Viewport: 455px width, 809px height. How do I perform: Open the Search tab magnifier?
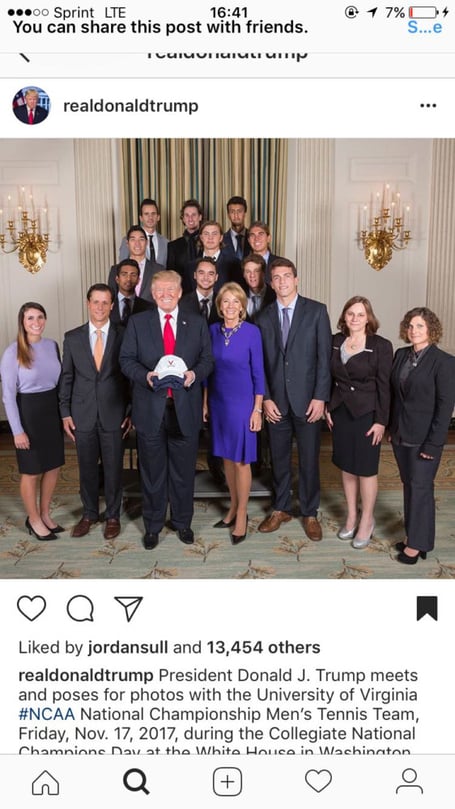pyautogui.click(x=136, y=782)
